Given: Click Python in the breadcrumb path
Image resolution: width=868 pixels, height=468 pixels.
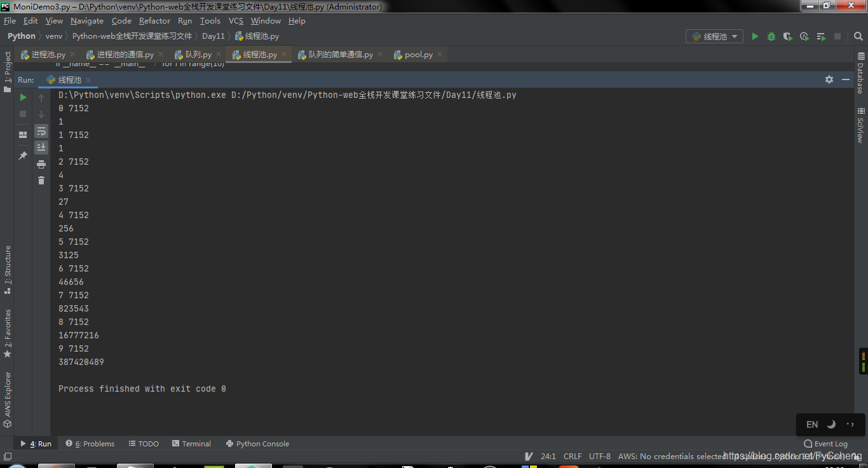Looking at the screenshot, I should pyautogui.click(x=22, y=36).
